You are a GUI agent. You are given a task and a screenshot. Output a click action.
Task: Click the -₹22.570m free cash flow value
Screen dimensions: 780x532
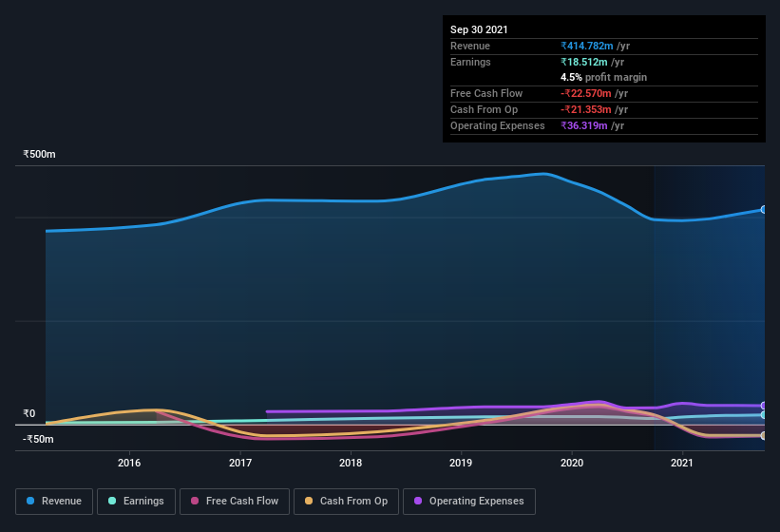click(586, 93)
